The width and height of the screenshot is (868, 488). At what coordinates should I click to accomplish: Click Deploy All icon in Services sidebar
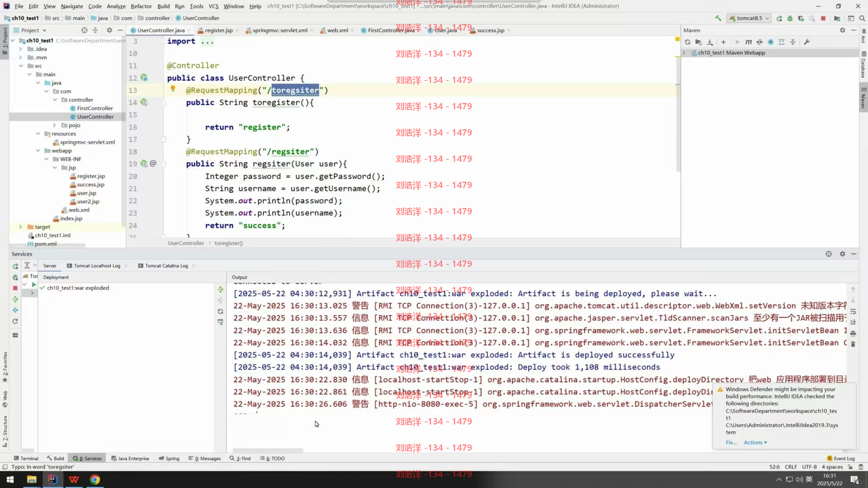click(15, 299)
